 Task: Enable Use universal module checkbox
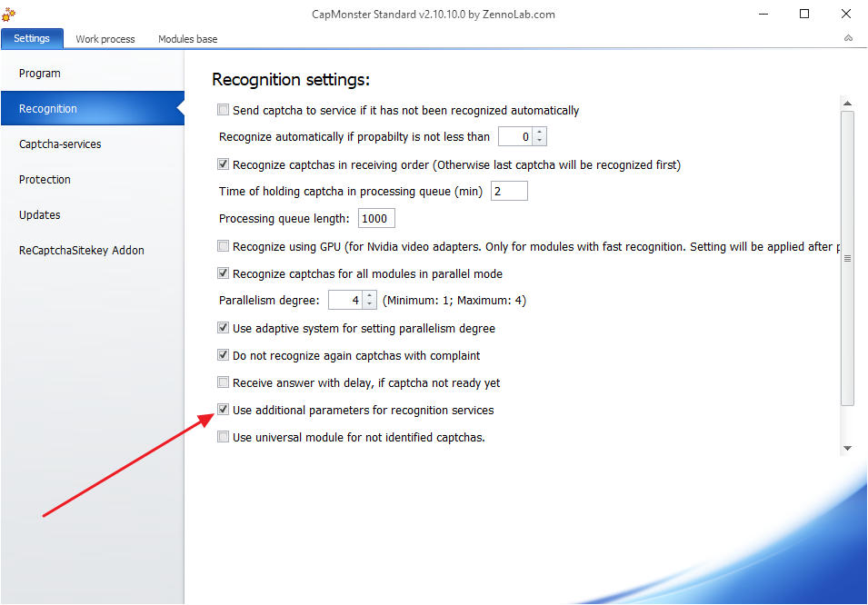(x=223, y=437)
